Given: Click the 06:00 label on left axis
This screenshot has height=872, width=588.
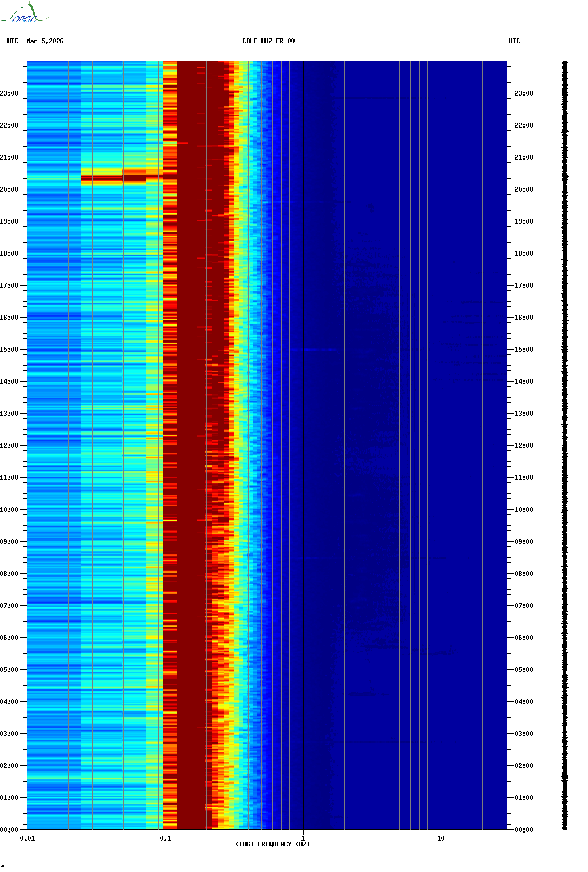Looking at the screenshot, I should (9, 638).
